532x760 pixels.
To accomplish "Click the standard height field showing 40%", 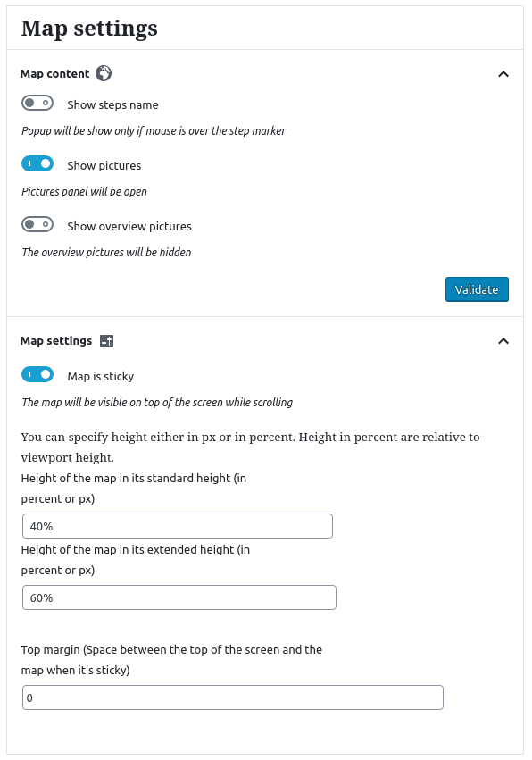I will pos(178,526).
